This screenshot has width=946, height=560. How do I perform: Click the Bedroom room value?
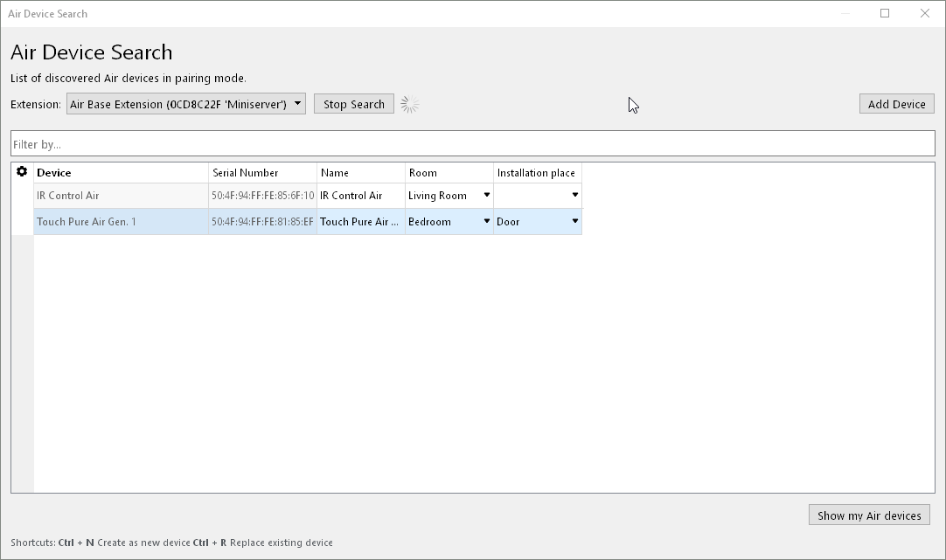click(429, 222)
